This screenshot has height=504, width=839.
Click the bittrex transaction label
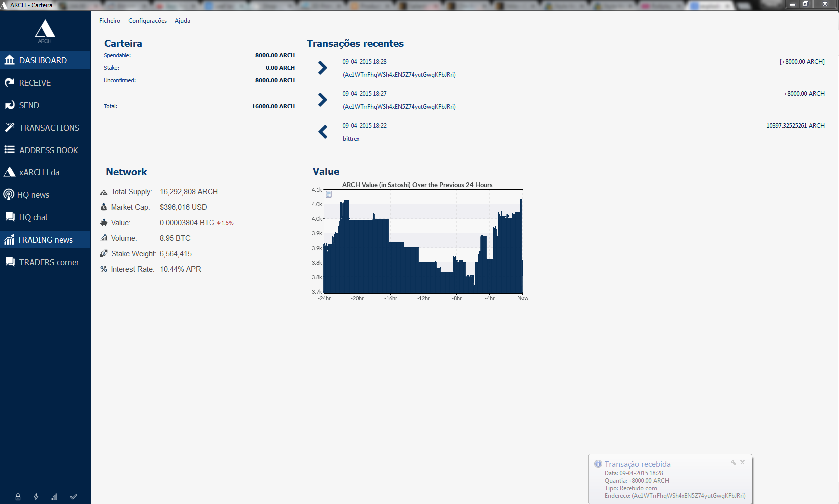[x=351, y=139]
